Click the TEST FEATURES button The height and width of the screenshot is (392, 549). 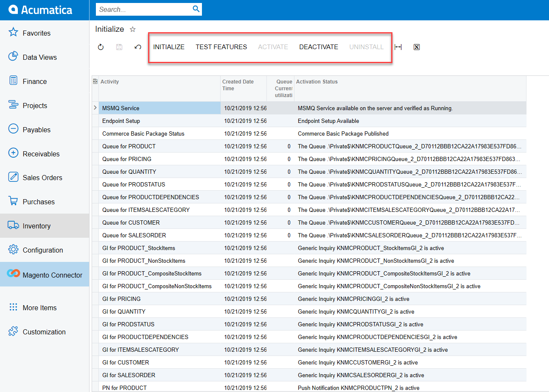(221, 47)
